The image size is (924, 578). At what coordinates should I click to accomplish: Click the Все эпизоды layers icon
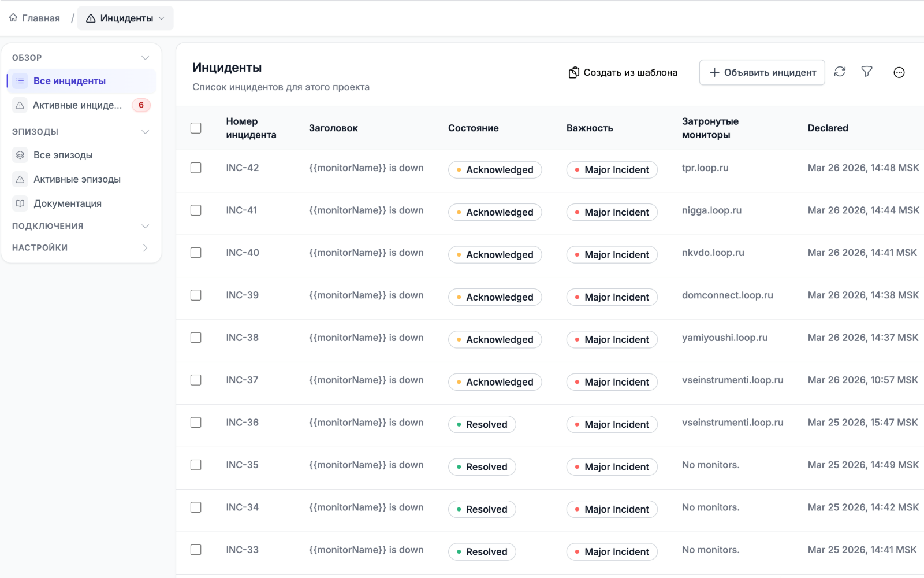[x=20, y=155]
